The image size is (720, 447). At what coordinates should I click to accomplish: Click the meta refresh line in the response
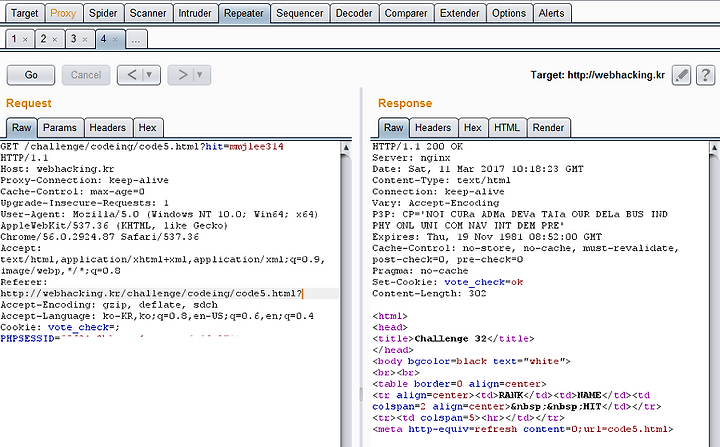click(523, 429)
